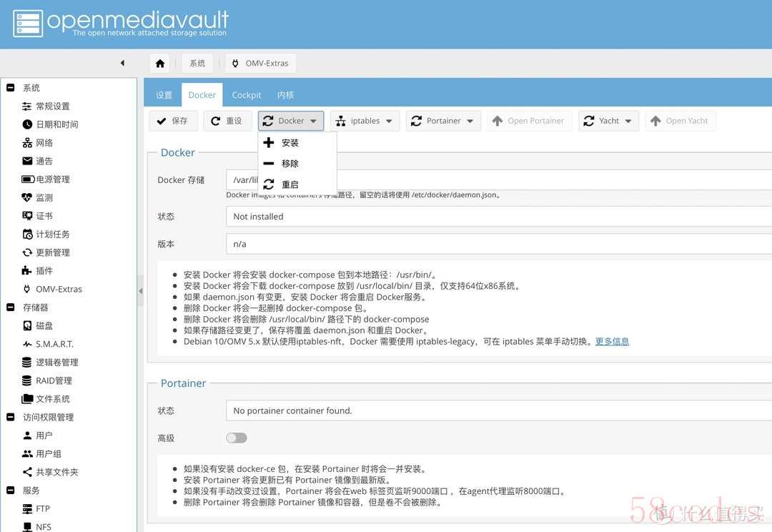Click the home icon in breadcrumb bar
This screenshot has height=532, width=772.
click(x=160, y=63)
